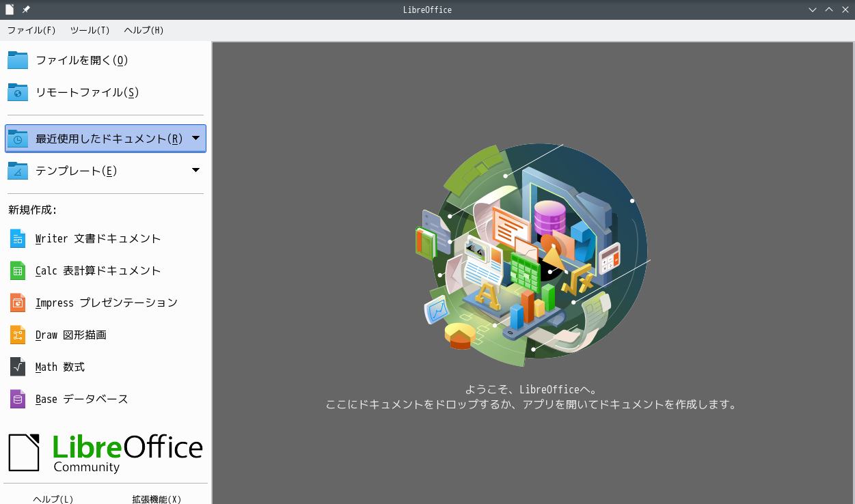Open the ヘルプ(H) menu in menu bar
The image size is (855, 504).
click(x=144, y=31)
